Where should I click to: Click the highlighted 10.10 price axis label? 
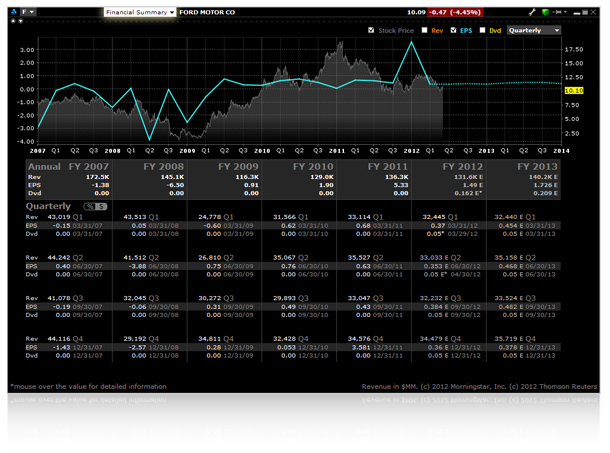[x=574, y=90]
